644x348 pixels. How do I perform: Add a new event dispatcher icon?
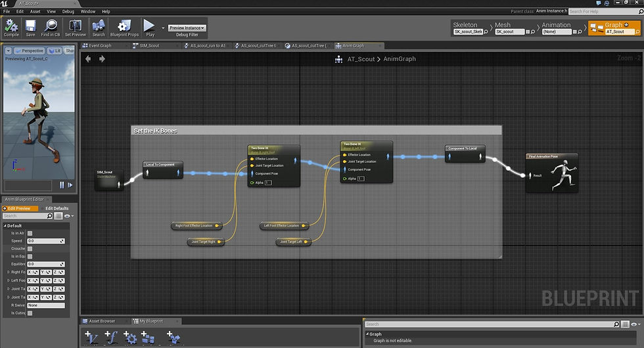click(x=173, y=337)
